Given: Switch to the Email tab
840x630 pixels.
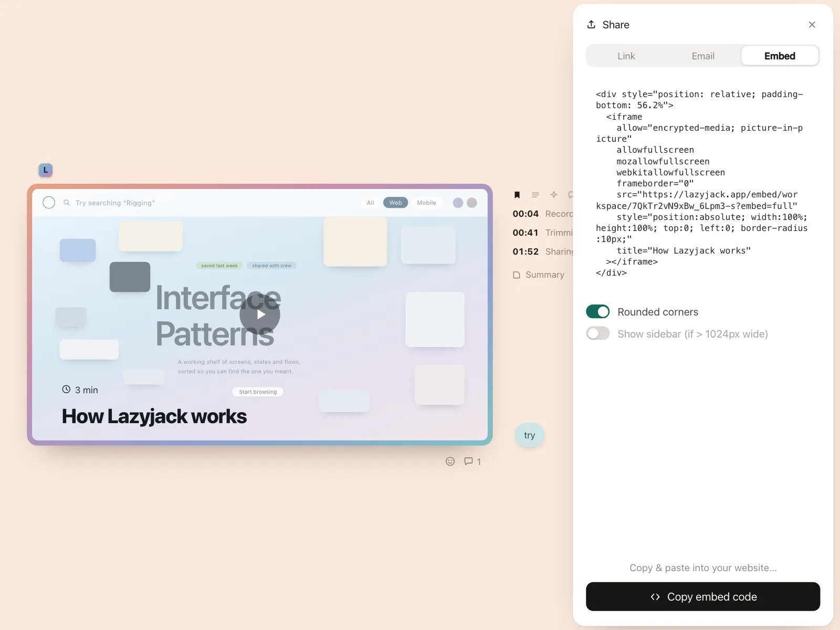Looking at the screenshot, I should point(702,56).
